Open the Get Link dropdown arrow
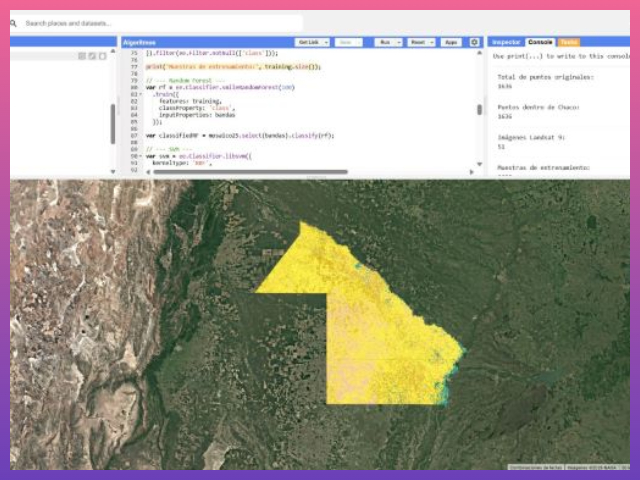The height and width of the screenshot is (480, 640). click(x=324, y=42)
